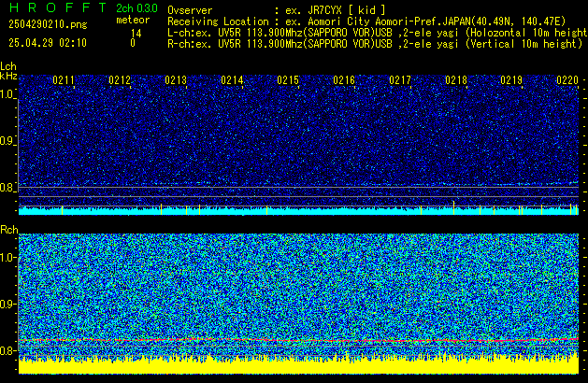Click the L-ch UV5R description line
588x383 pixels.
pos(378,33)
